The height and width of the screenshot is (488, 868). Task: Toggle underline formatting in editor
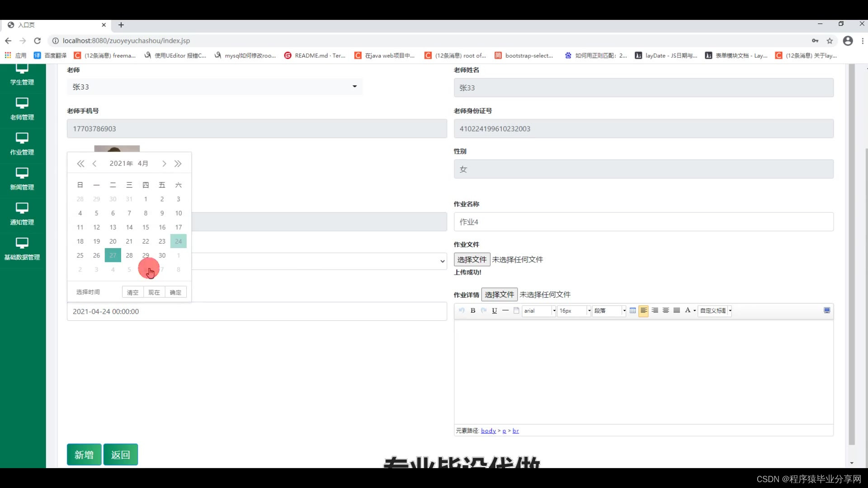pyautogui.click(x=495, y=310)
